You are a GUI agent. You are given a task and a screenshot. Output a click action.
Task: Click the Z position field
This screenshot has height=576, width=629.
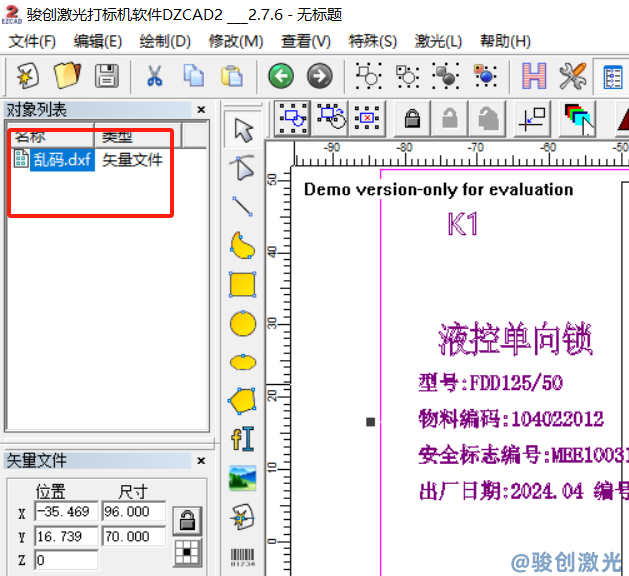pyautogui.click(x=66, y=560)
